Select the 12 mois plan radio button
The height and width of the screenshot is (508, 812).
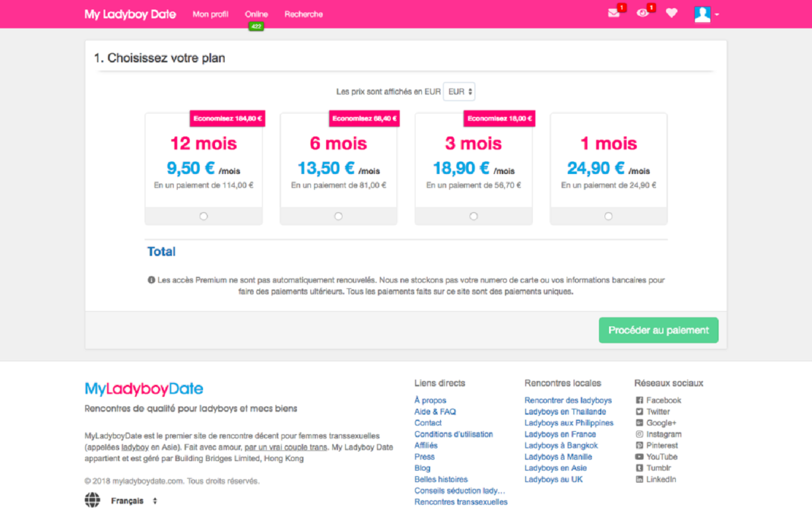tap(204, 217)
